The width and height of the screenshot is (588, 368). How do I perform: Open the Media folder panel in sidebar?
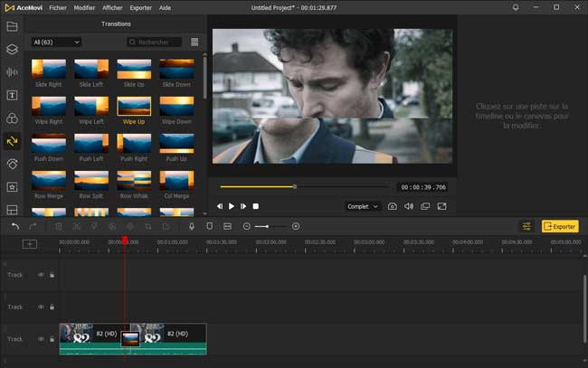12,27
